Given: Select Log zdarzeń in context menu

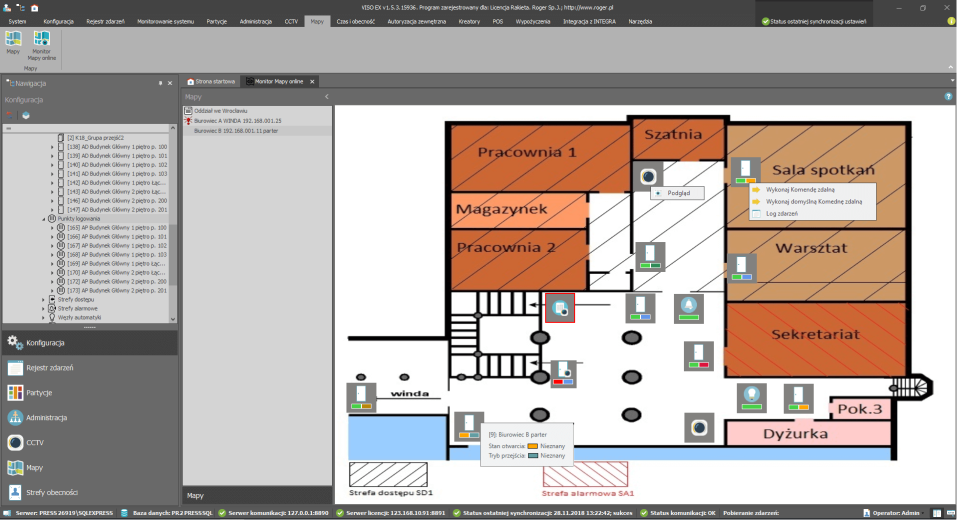Looking at the screenshot, I should (x=784, y=213).
